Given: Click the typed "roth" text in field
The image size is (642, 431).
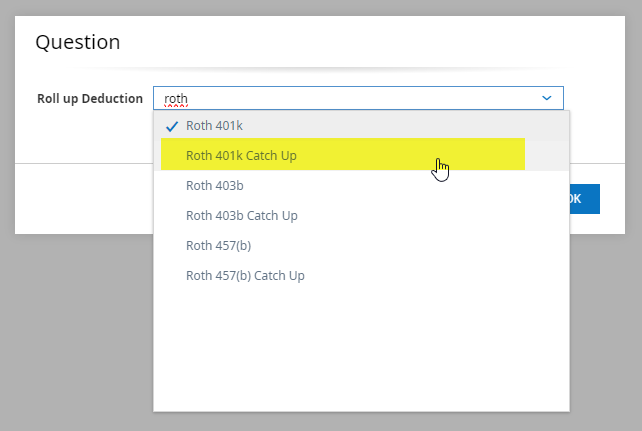Looking at the screenshot, I should tap(176, 99).
